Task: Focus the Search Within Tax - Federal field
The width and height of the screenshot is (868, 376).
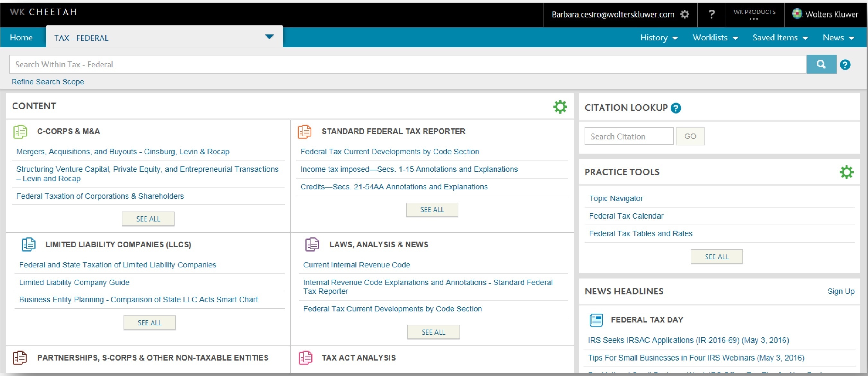Action: 408,64
